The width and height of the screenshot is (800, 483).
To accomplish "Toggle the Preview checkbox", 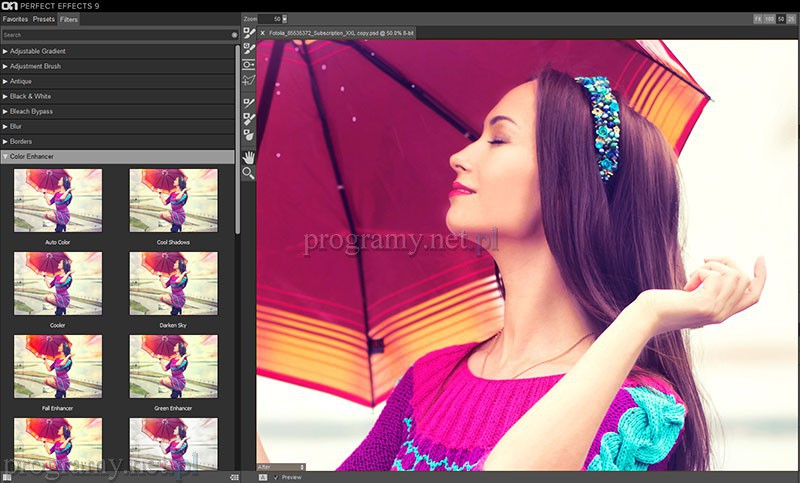I will pyautogui.click(x=276, y=477).
